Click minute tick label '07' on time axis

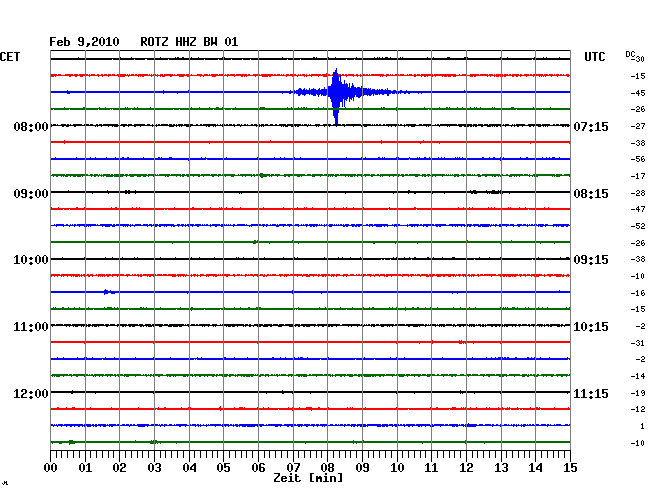[293, 467]
